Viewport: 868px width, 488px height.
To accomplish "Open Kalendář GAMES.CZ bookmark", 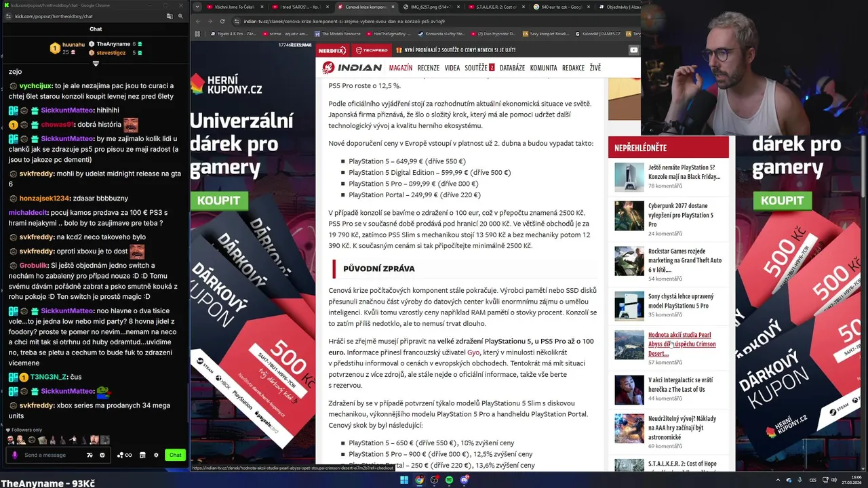I will (599, 34).
